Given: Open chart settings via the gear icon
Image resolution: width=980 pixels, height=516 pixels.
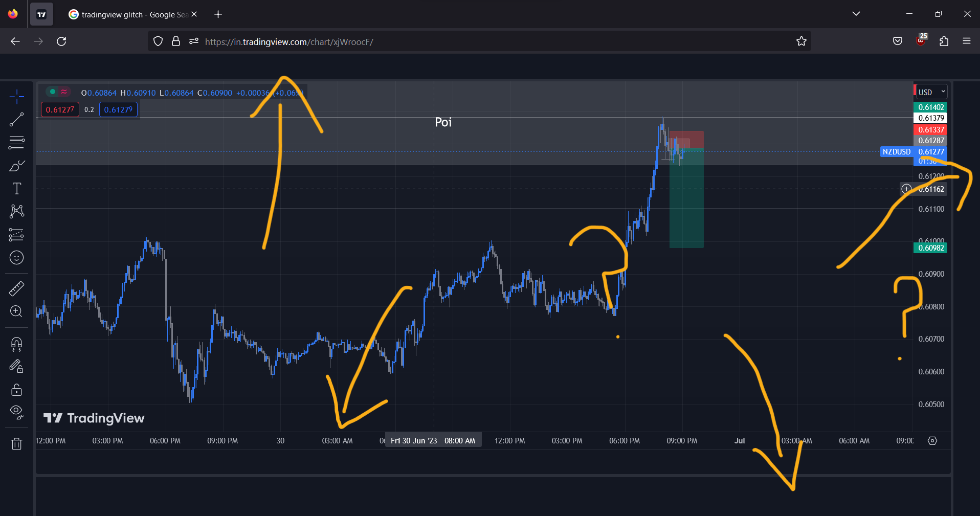Looking at the screenshot, I should click(x=932, y=440).
